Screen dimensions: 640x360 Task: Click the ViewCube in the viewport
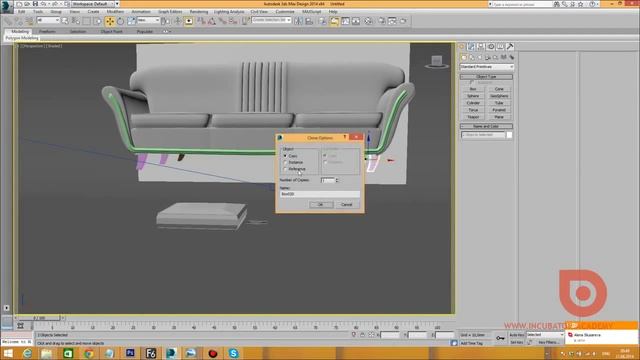tap(436, 62)
